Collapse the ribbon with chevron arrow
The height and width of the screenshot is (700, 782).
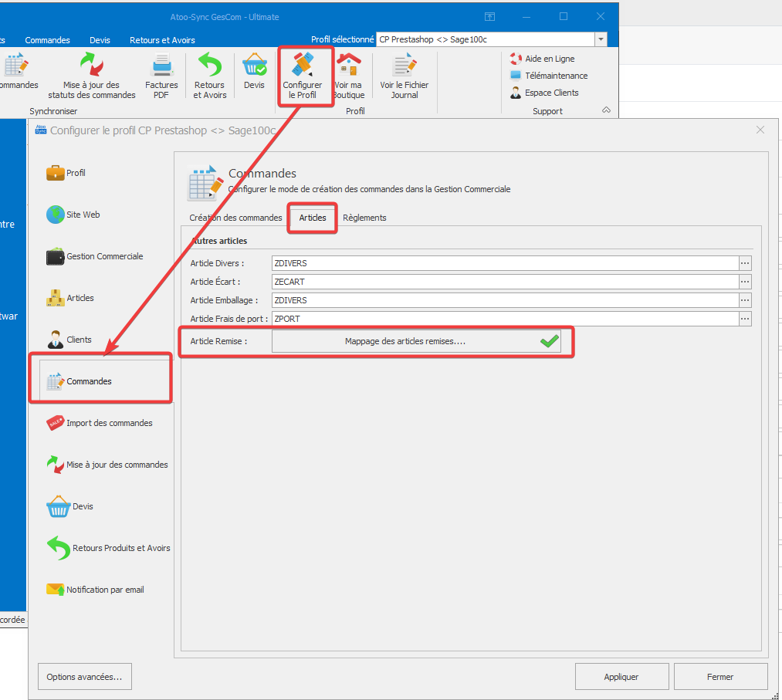(x=607, y=110)
